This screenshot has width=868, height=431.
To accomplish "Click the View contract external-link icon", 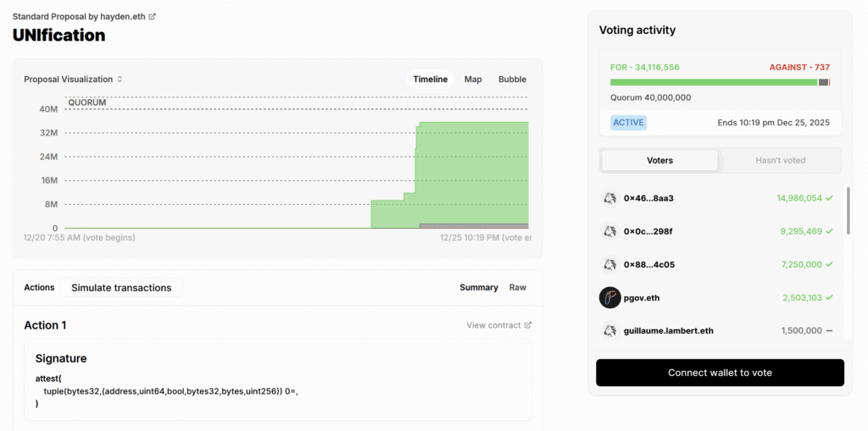I will pyautogui.click(x=528, y=325).
